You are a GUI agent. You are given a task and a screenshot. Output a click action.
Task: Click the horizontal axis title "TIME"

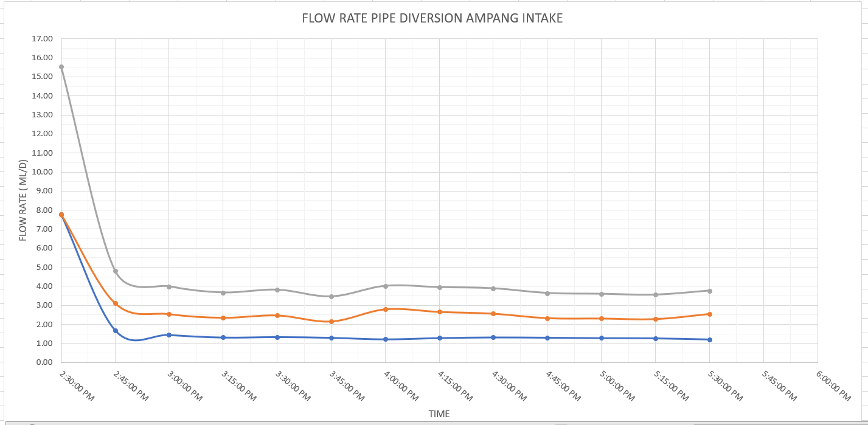[440, 413]
